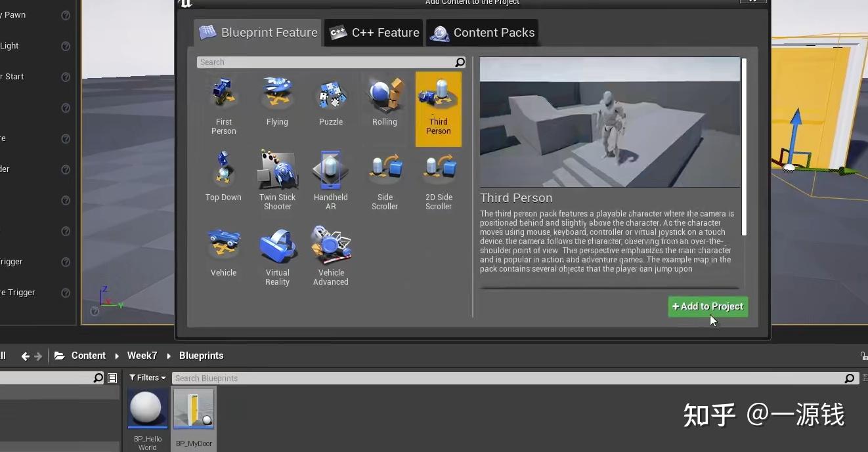Go to Week7 in the breadcrumb path
The image size is (868, 452).
pos(142,356)
